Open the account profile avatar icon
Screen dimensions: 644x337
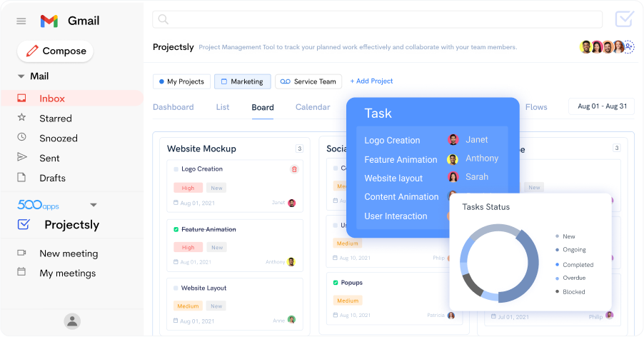[x=71, y=321]
